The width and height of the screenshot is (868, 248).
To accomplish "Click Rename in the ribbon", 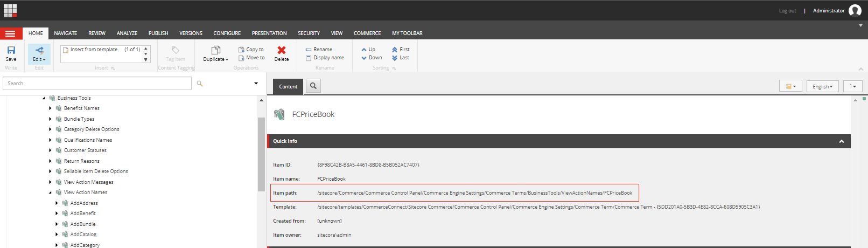I will tap(319, 50).
